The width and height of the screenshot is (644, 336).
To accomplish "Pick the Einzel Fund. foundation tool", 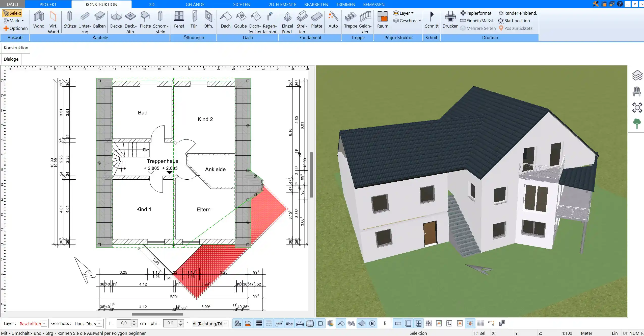I will pyautogui.click(x=287, y=22).
